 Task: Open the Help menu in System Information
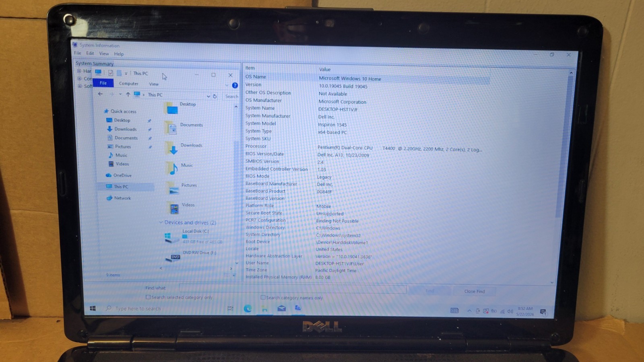tap(119, 54)
